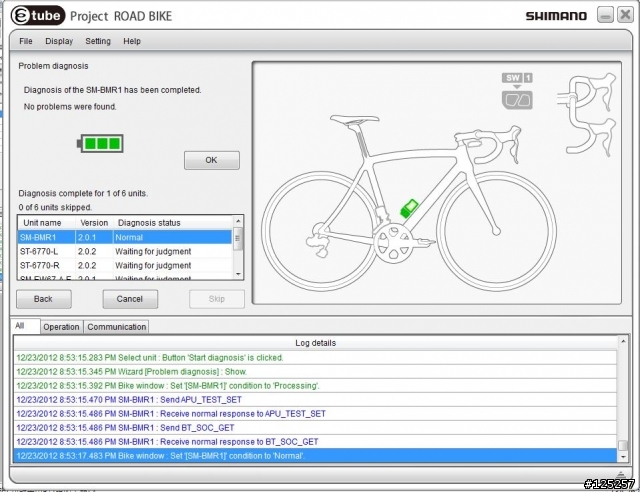Screen dimensions: 640x492
Task: Click the front derailleur on bike diagram
Action: tap(382, 214)
